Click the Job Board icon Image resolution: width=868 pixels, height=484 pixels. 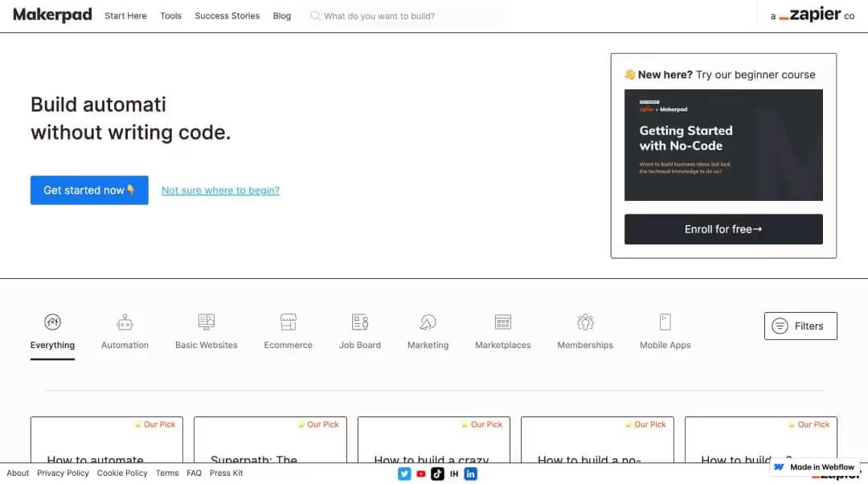tap(360, 322)
